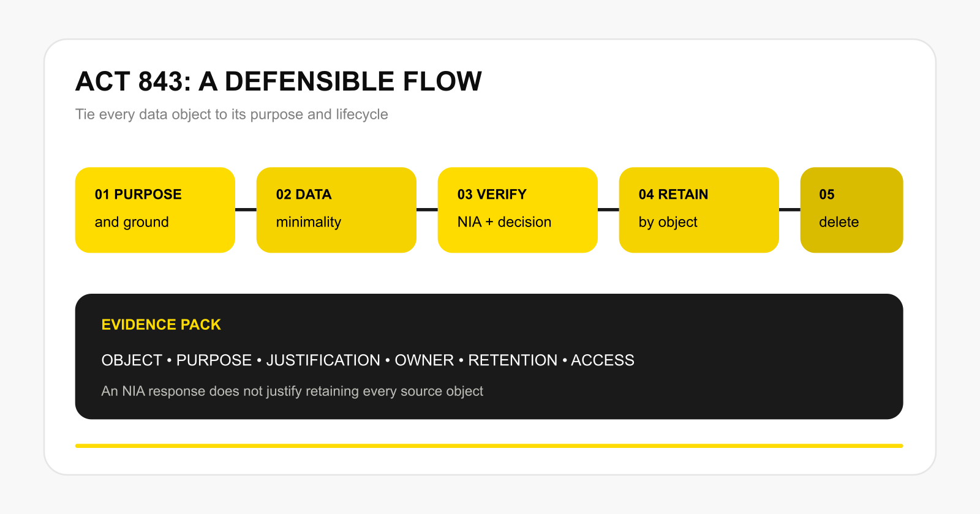
Task: Choose the 04 RETAIN by object card
Action: (699, 210)
